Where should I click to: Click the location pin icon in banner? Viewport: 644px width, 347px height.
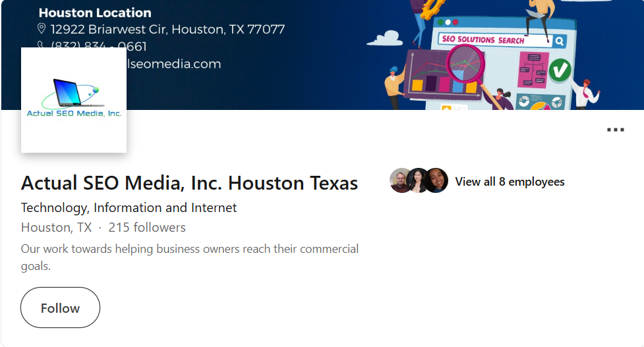(x=42, y=29)
